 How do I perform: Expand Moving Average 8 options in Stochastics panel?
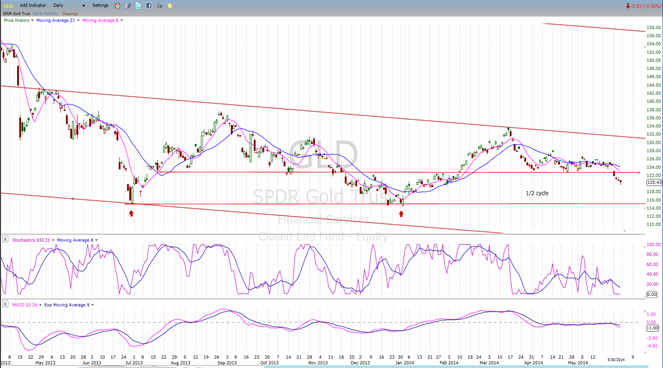pyautogui.click(x=97, y=240)
